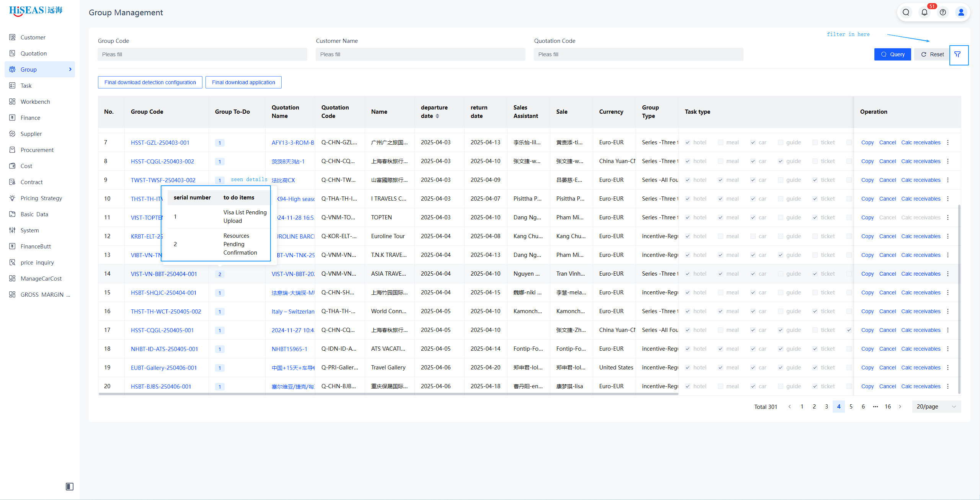The image size is (980, 500).
Task: Open the help question mark icon
Action: pyautogui.click(x=943, y=12)
